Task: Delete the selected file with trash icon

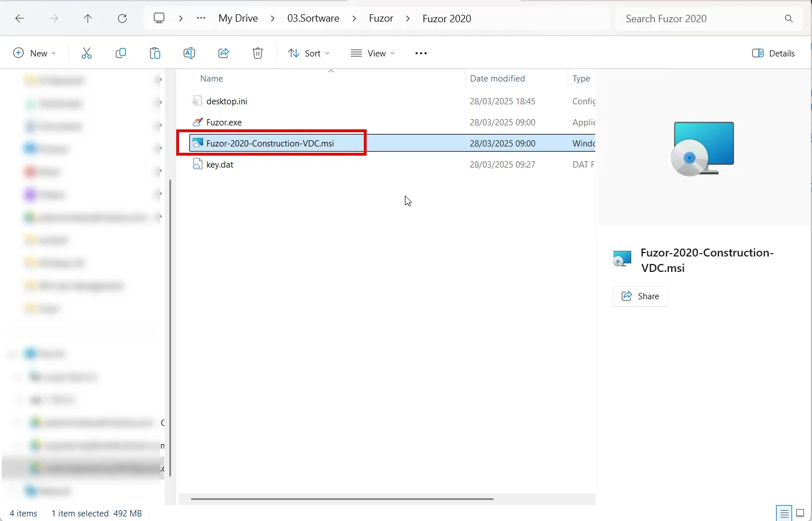Action: (258, 53)
